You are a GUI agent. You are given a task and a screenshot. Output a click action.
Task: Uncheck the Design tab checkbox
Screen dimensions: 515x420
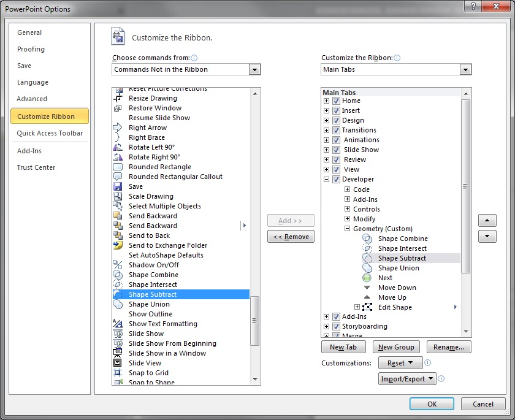tap(336, 121)
